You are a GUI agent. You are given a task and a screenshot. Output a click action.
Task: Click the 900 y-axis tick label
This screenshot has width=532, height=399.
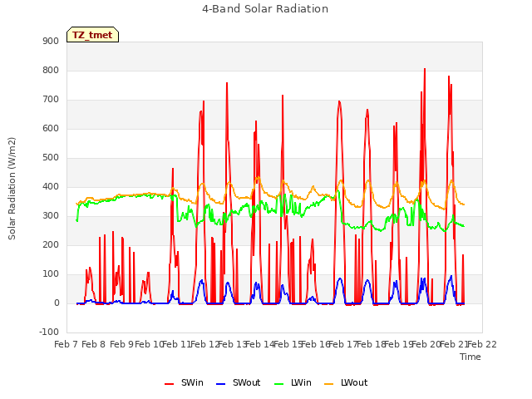click(51, 41)
